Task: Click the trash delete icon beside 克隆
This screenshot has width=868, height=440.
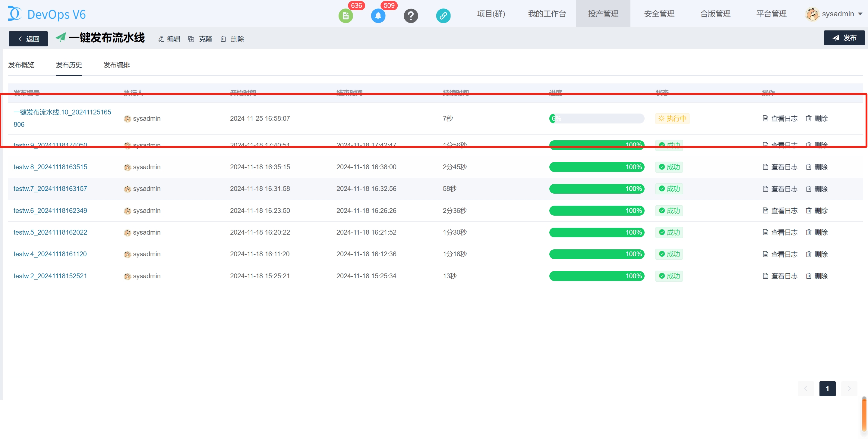Action: (223, 39)
